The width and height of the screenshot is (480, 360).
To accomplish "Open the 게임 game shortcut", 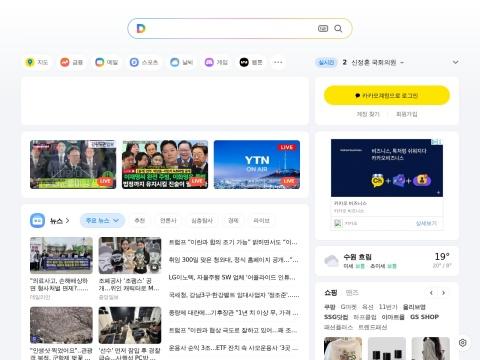I will pos(216,62).
